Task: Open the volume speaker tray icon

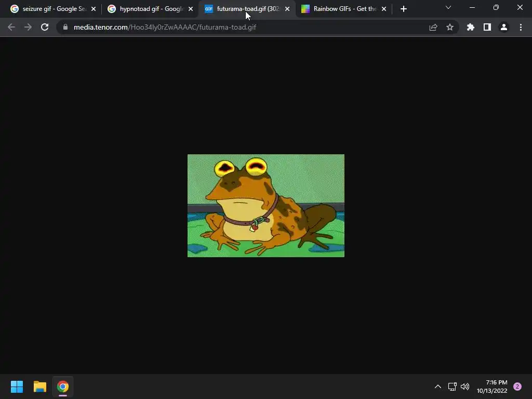Action: (465, 387)
